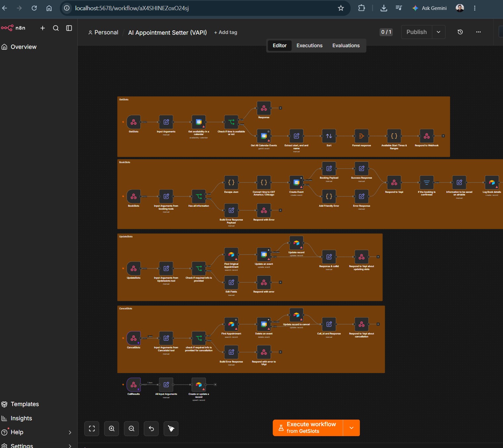Open Respond to Vapi node in BookSlots

394,183
